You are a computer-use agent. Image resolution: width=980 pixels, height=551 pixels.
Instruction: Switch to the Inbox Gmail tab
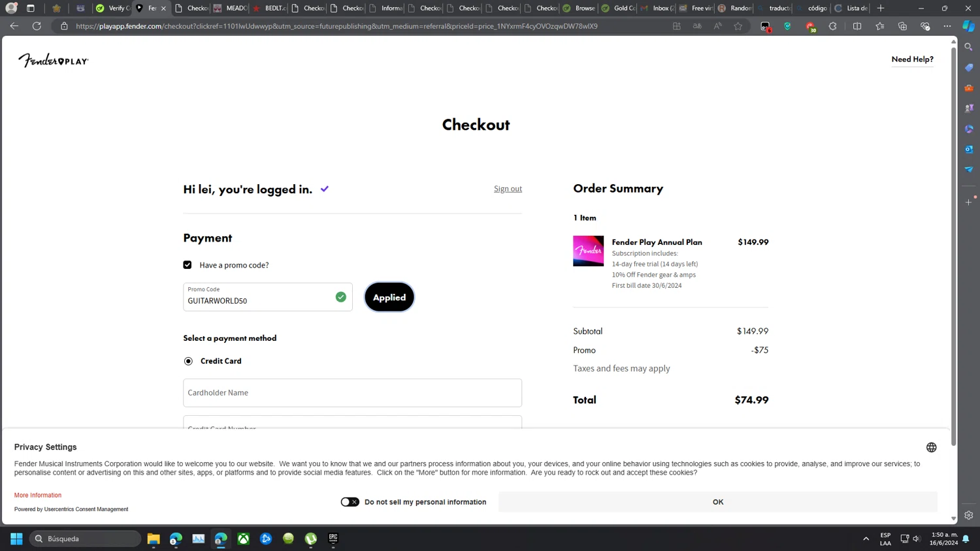[x=657, y=8]
